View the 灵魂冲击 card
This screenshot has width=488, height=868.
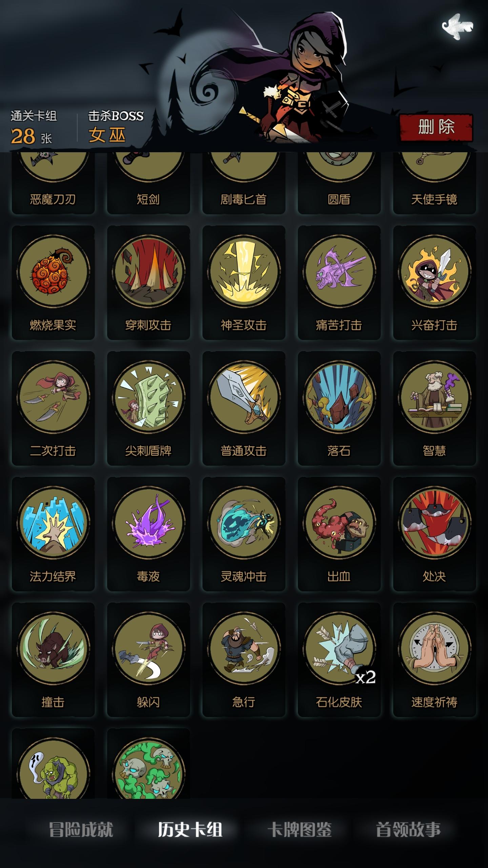244,534
